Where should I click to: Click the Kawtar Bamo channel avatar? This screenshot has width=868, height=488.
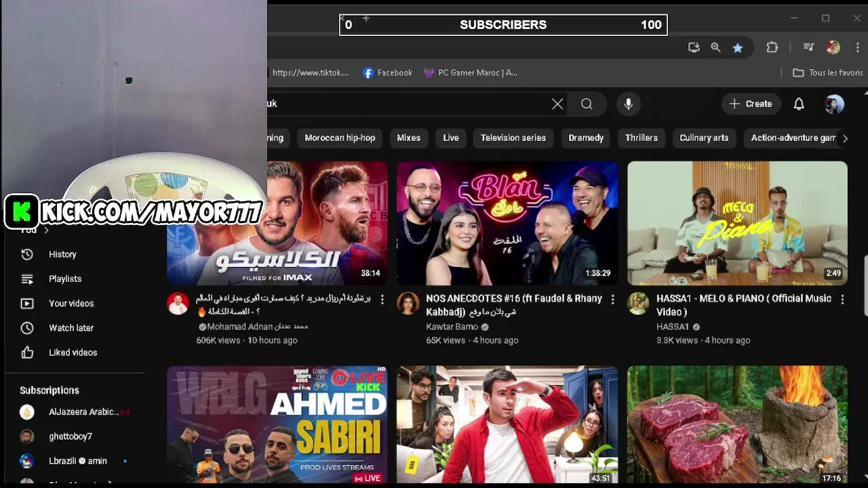[408, 304]
